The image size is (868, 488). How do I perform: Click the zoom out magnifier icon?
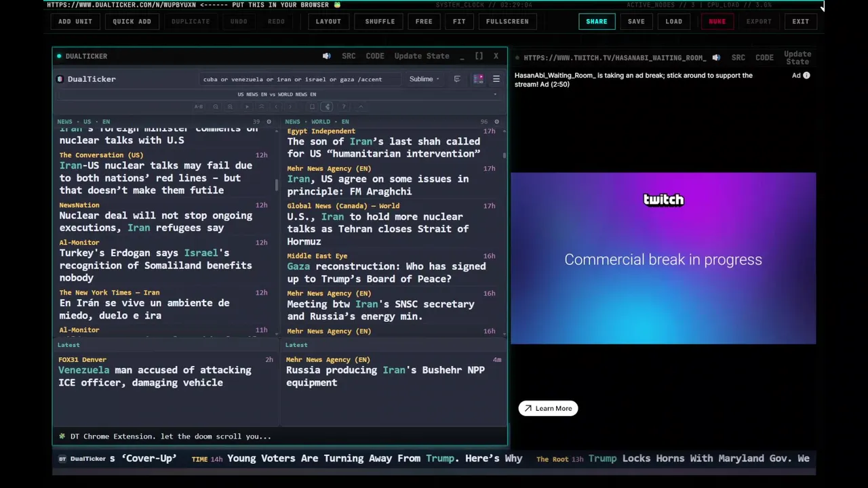tap(216, 106)
